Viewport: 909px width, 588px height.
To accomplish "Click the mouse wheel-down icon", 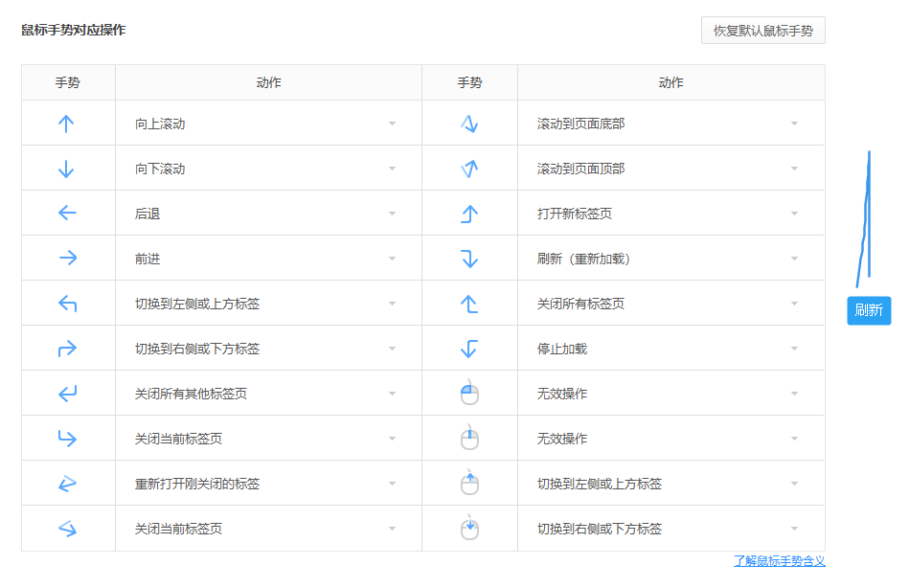I will pyautogui.click(x=469, y=528).
